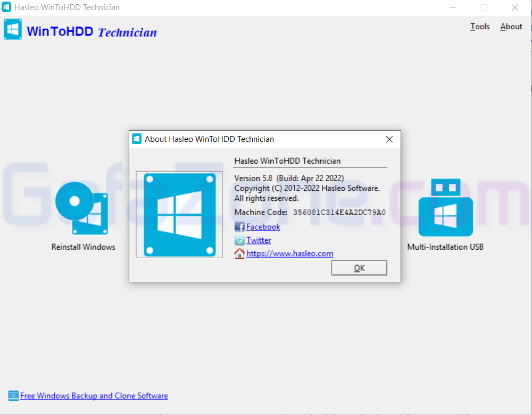Click the Twitter bird icon
This screenshot has height=415, width=532.
point(239,240)
